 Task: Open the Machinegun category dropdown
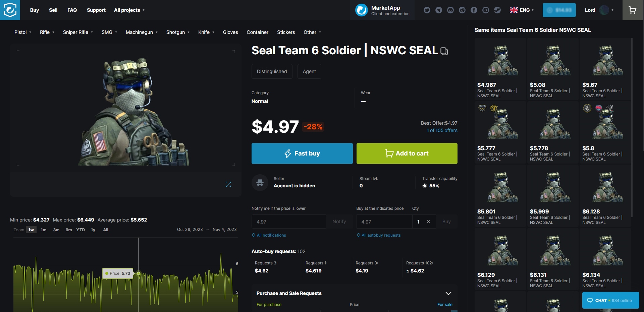[x=142, y=32]
